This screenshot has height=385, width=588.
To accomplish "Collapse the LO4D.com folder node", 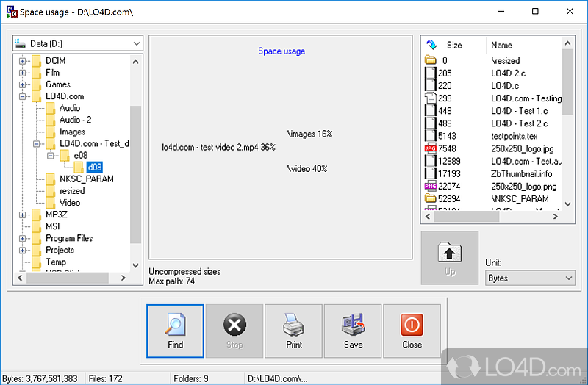I will (23, 96).
